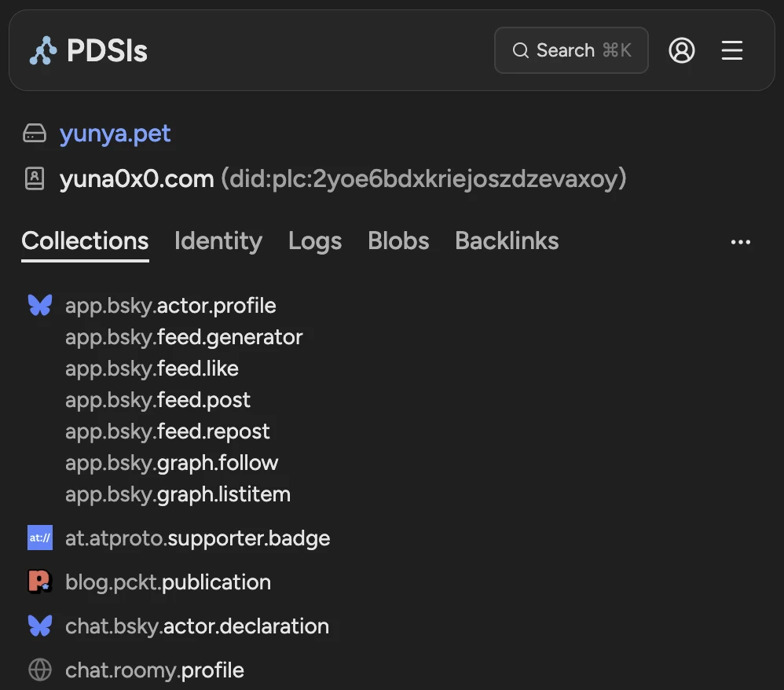Open the yunya.pet PDS link
Viewport: 784px width, 690px height.
point(115,134)
